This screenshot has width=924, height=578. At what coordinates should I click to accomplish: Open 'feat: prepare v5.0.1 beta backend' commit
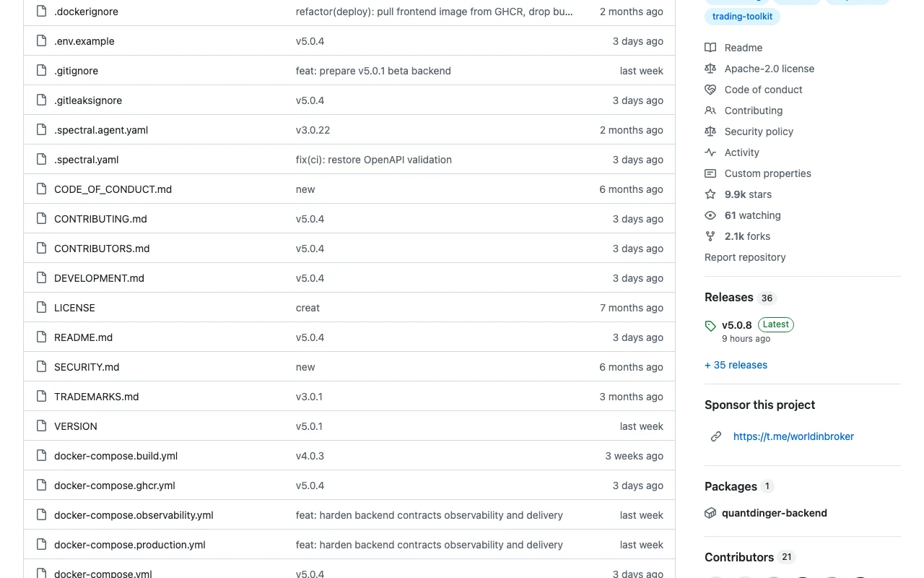(x=373, y=71)
